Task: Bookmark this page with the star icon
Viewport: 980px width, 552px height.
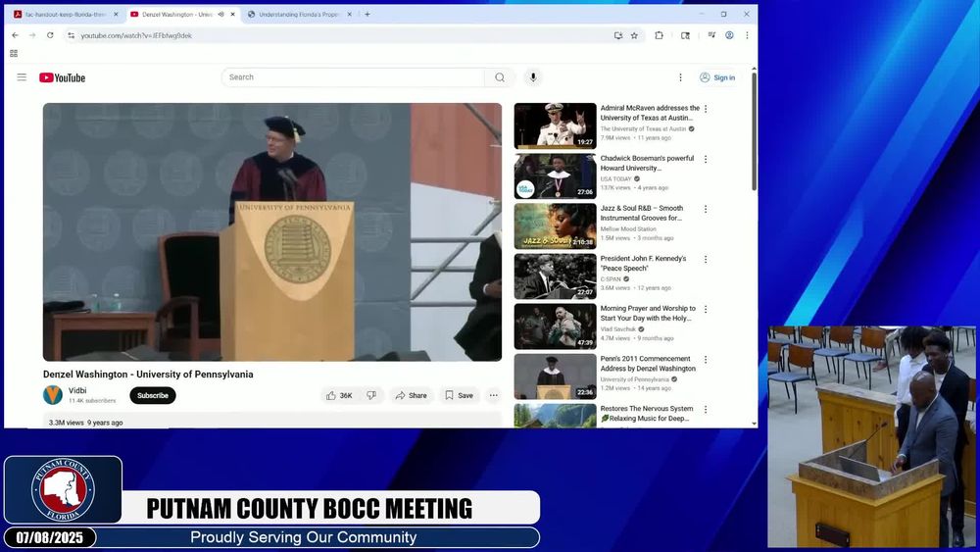Action: tap(634, 35)
